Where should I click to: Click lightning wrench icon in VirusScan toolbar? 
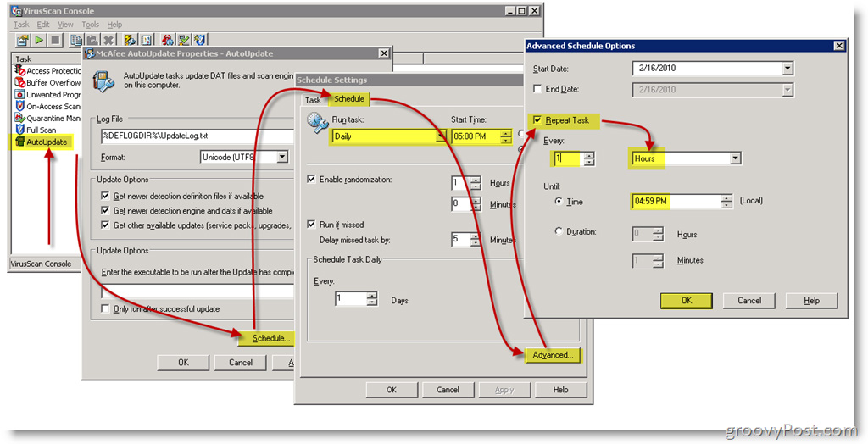[x=131, y=40]
